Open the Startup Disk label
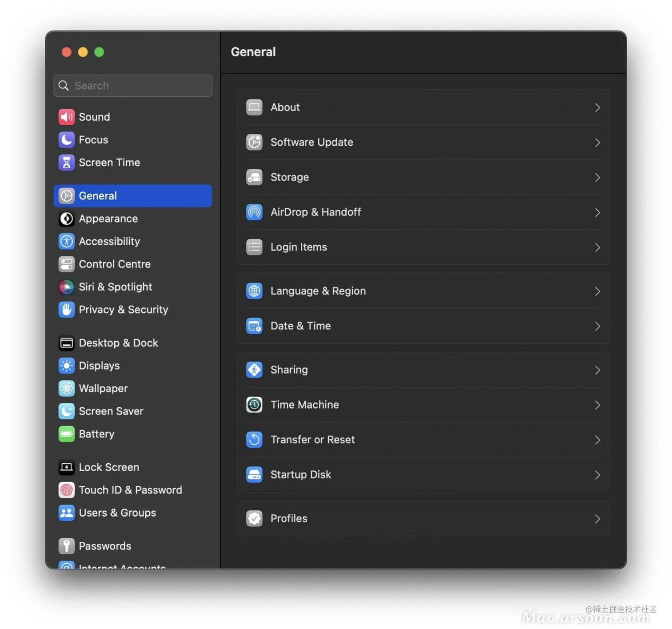This screenshot has height=629, width=672. pyautogui.click(x=301, y=474)
